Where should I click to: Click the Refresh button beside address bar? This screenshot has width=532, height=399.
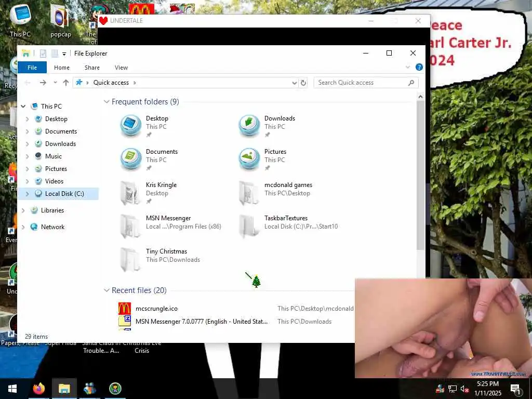[x=303, y=83]
